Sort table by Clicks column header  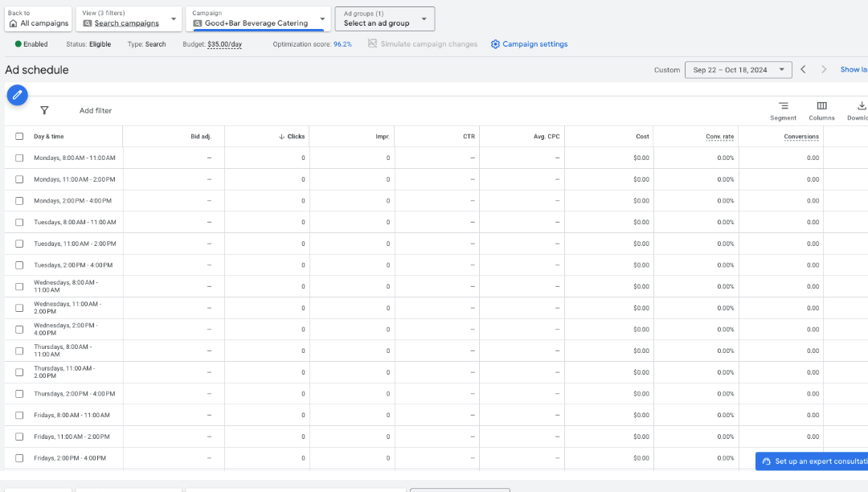click(295, 137)
